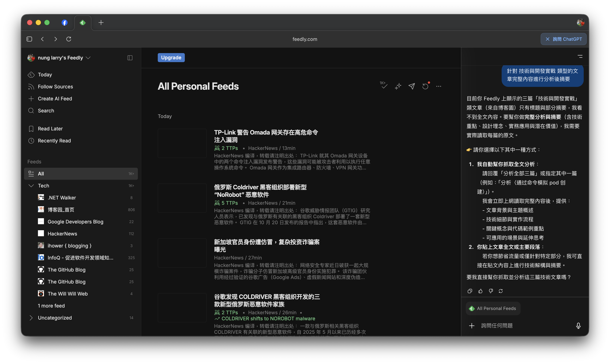Expand the Uncategorized feeds folder

tap(31, 318)
